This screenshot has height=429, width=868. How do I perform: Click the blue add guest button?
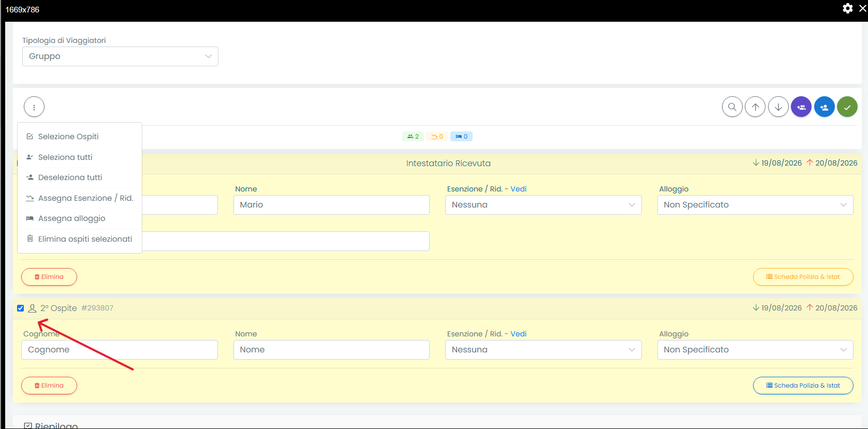pyautogui.click(x=825, y=107)
